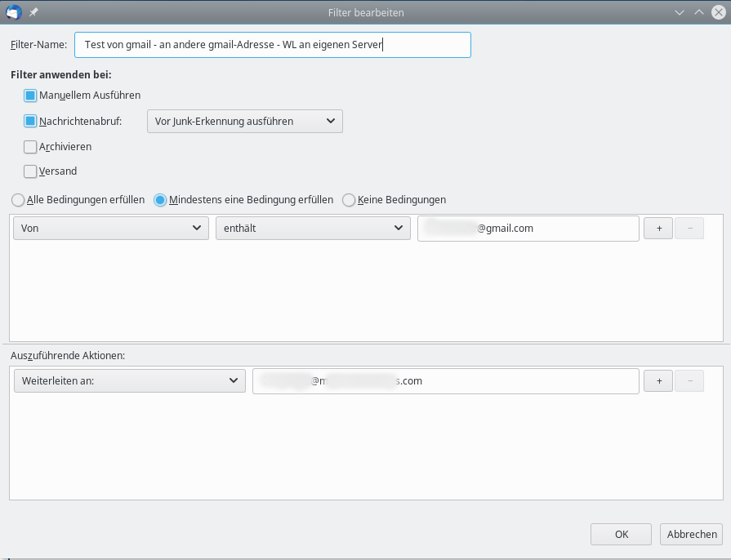
Task: Minimize the Filter bearbeiten dialog
Action: [680, 12]
